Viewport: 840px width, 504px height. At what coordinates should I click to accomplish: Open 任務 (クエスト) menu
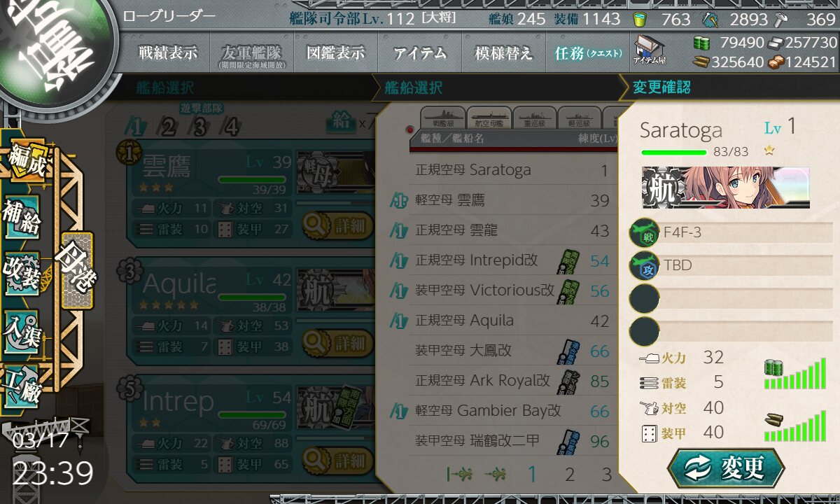click(588, 53)
